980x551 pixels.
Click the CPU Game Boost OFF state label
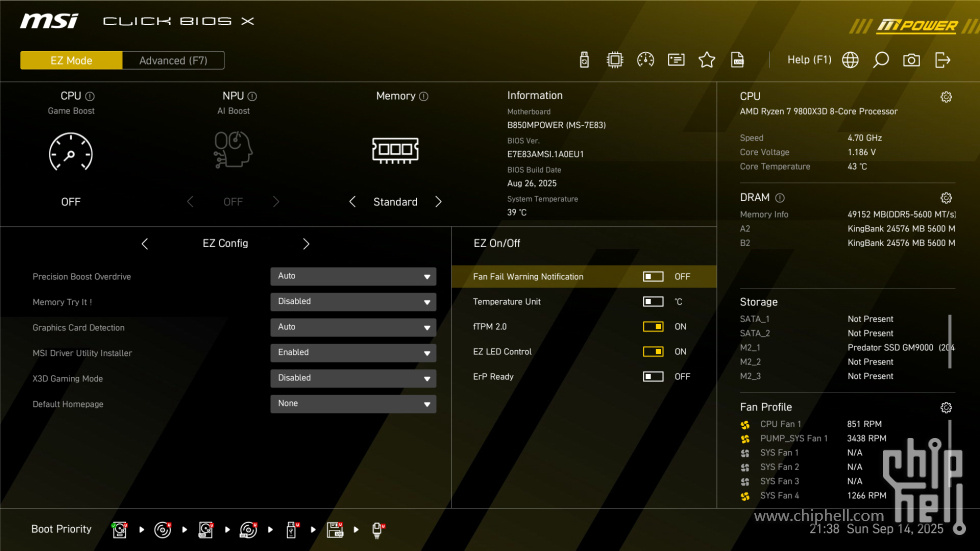pos(71,202)
